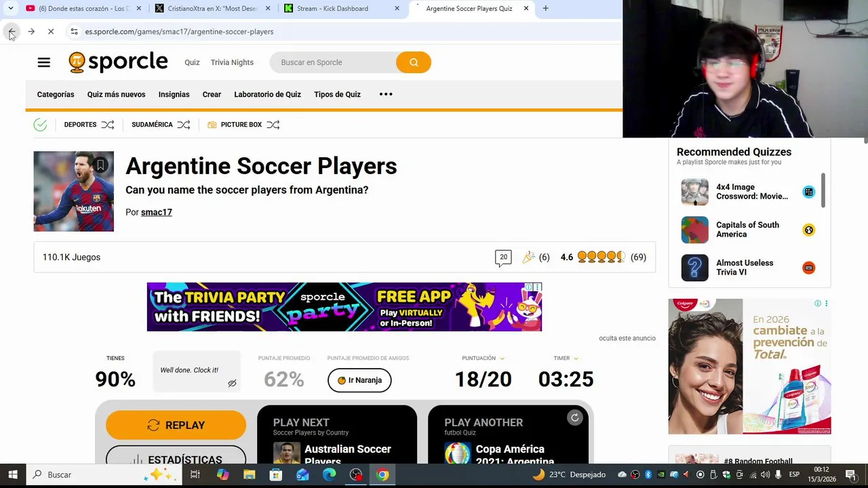Open Trivia Nights in header
Viewport: 868px width, 488px height.
tap(232, 62)
